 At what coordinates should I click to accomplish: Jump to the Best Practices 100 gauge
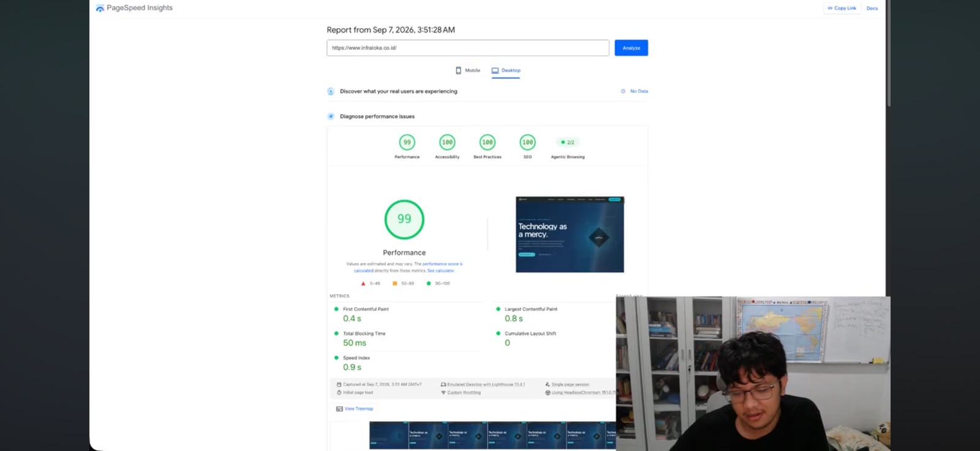tap(488, 142)
